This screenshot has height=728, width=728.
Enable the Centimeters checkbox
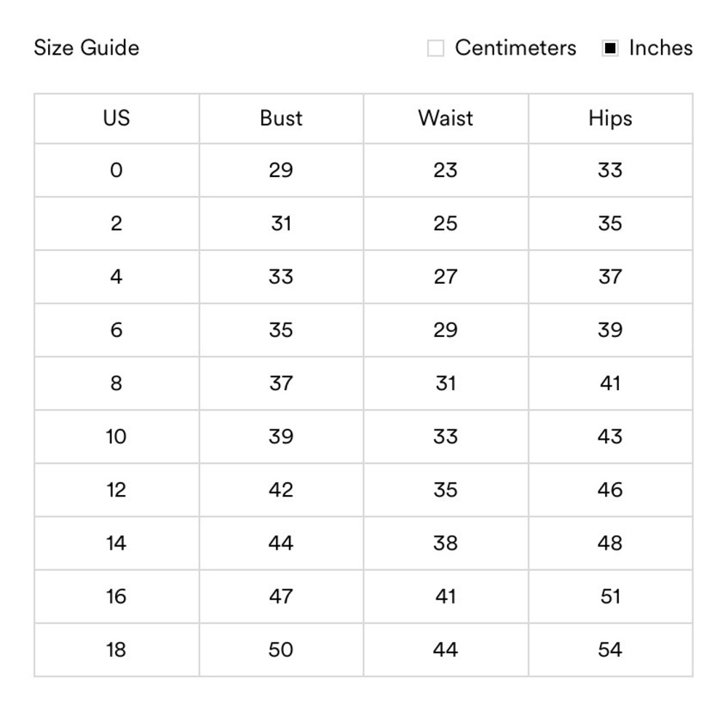coord(435,48)
